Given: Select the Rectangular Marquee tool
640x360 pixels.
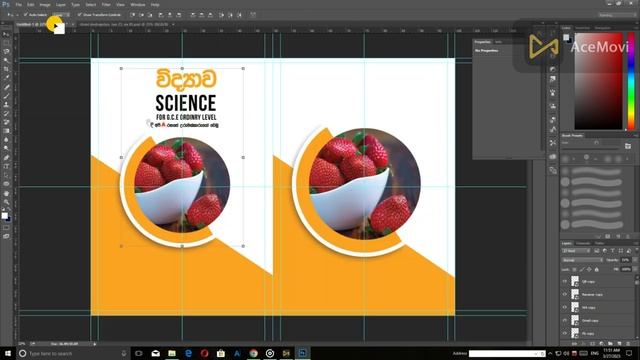Looking at the screenshot, I should click(x=6, y=43).
